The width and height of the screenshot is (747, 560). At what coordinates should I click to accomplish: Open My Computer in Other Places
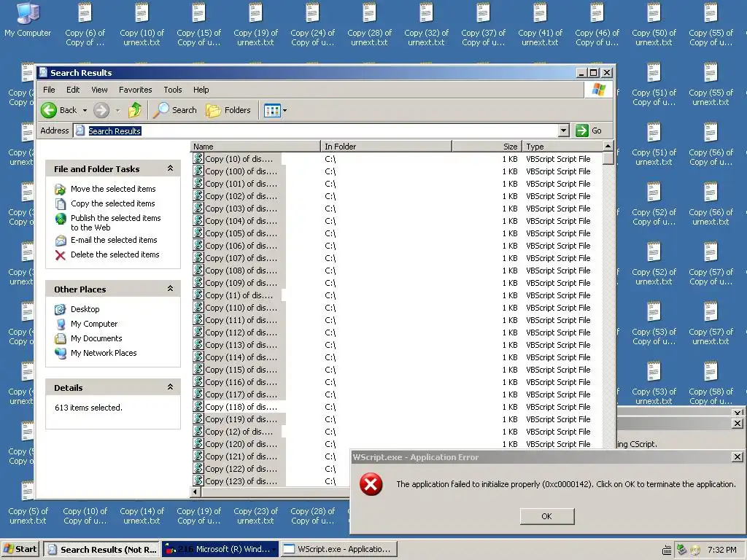click(94, 324)
